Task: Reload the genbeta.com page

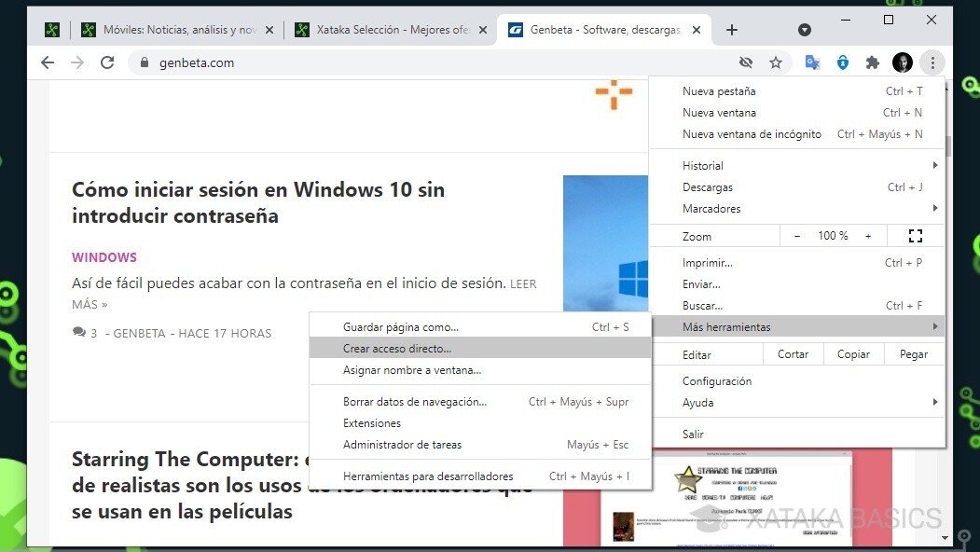Action: coord(107,62)
